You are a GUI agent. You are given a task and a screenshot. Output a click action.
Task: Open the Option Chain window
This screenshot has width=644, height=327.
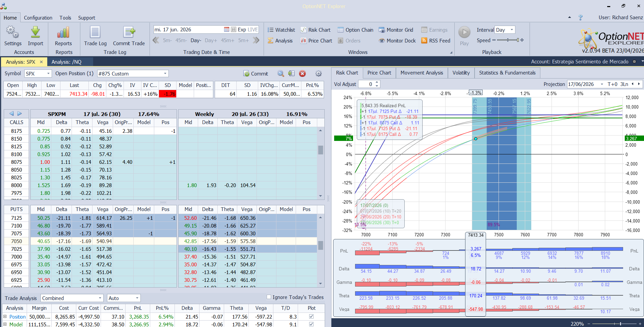[x=355, y=30]
